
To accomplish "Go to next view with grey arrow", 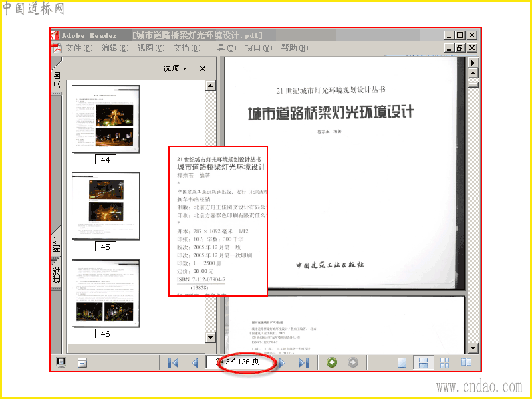I will click(353, 362).
